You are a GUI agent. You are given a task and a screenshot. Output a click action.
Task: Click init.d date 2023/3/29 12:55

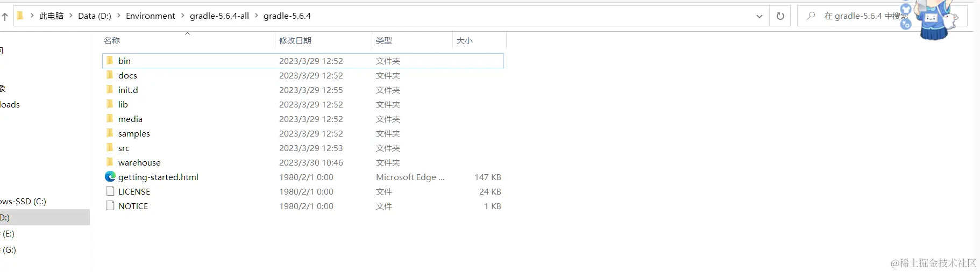pyautogui.click(x=311, y=90)
